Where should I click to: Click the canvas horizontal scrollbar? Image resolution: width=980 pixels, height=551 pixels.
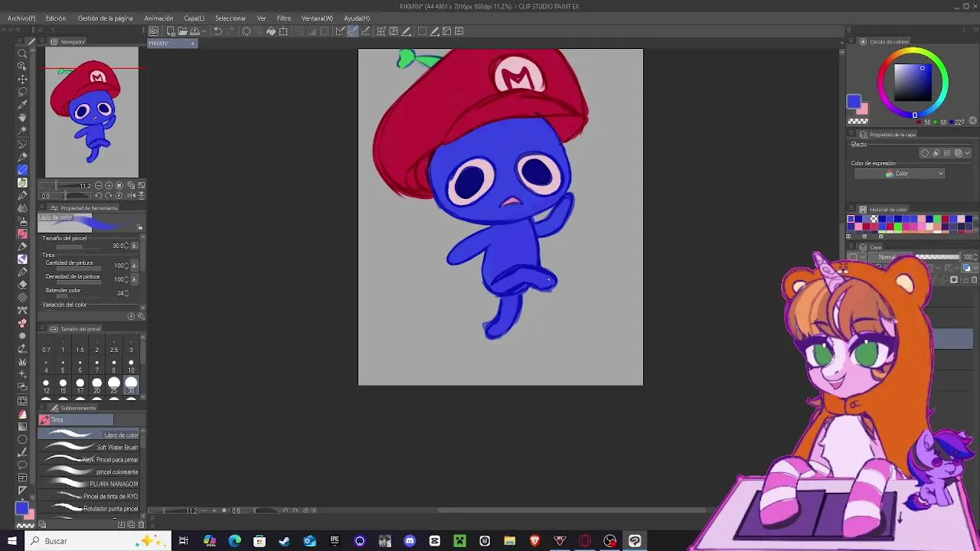pyautogui.click(x=571, y=510)
